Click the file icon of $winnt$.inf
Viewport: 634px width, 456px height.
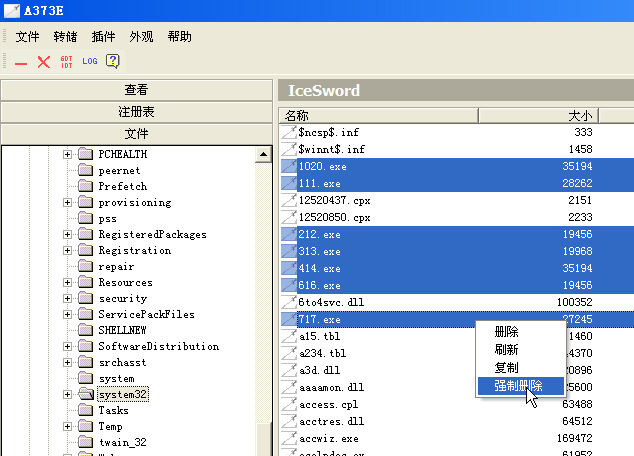coord(289,149)
